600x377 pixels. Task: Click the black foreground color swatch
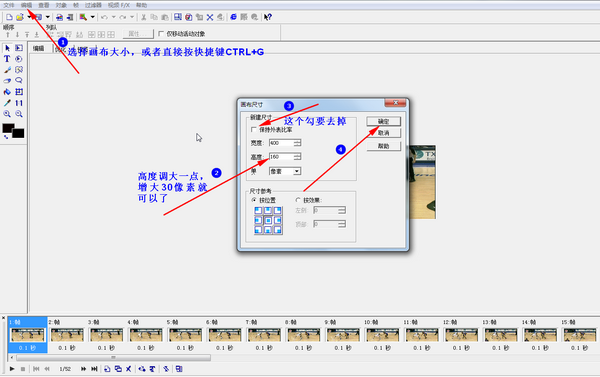8,128
